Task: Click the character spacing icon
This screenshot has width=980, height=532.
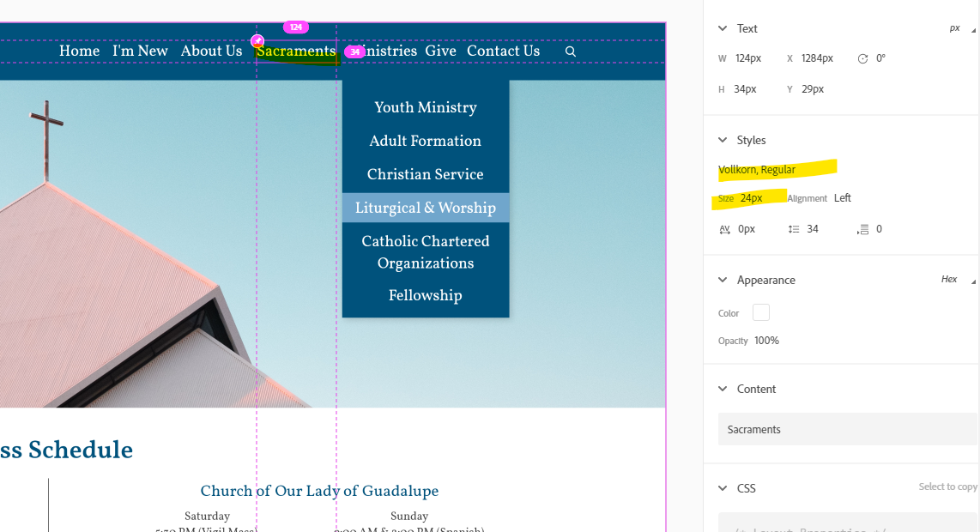Action: click(x=725, y=229)
